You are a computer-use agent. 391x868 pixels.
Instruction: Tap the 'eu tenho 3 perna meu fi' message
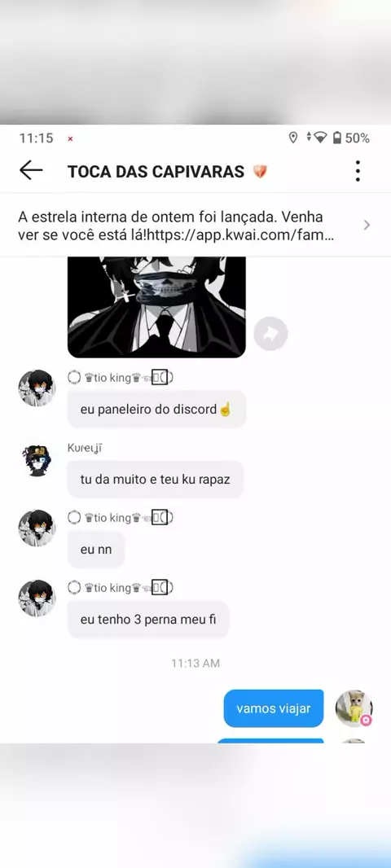coord(148,620)
